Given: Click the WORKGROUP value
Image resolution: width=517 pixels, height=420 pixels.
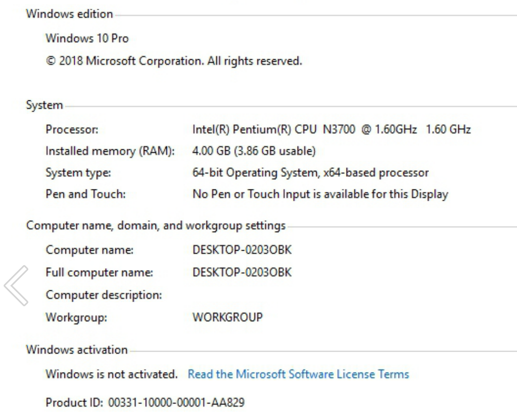Looking at the screenshot, I should click(228, 317).
